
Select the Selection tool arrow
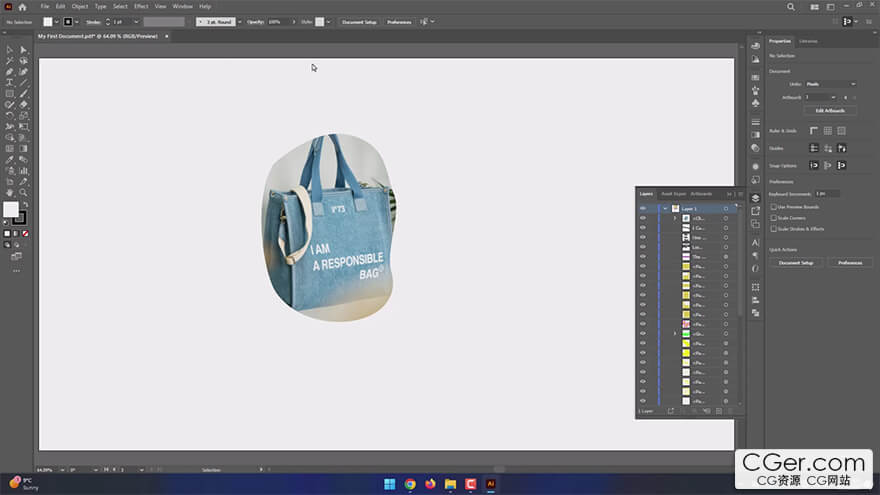point(10,49)
